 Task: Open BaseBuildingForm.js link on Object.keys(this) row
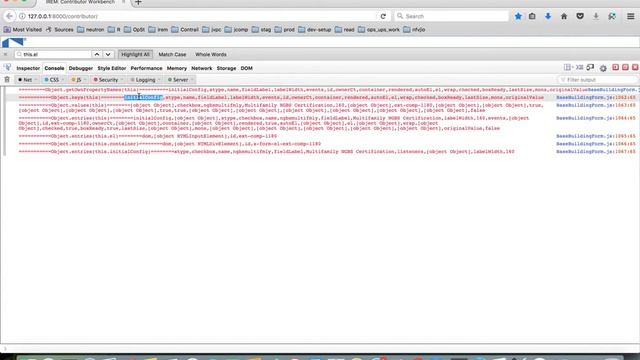596,98
